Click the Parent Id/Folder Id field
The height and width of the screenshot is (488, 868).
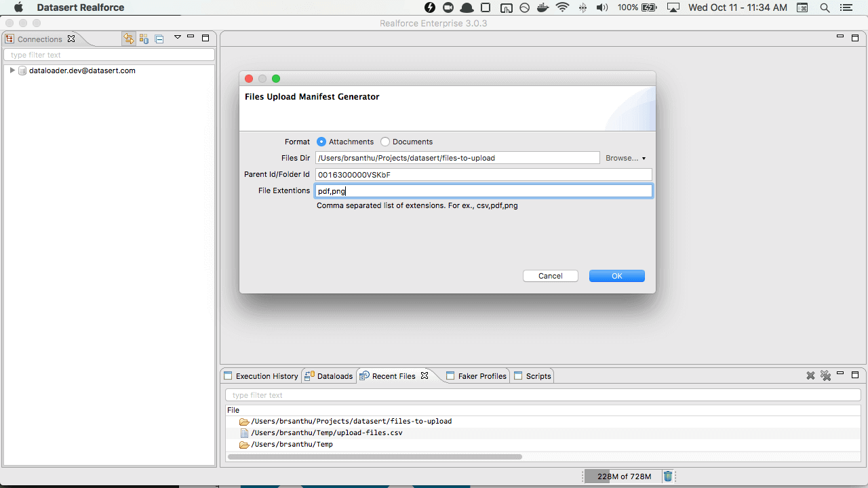pyautogui.click(x=484, y=174)
